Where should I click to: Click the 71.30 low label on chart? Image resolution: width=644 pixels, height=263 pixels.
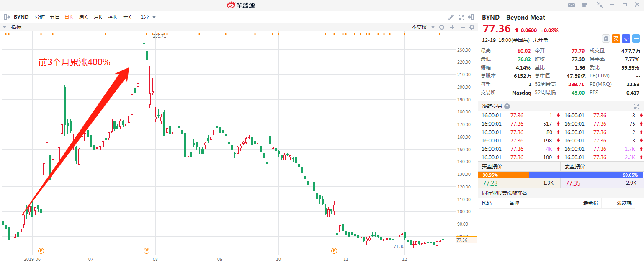click(x=399, y=247)
